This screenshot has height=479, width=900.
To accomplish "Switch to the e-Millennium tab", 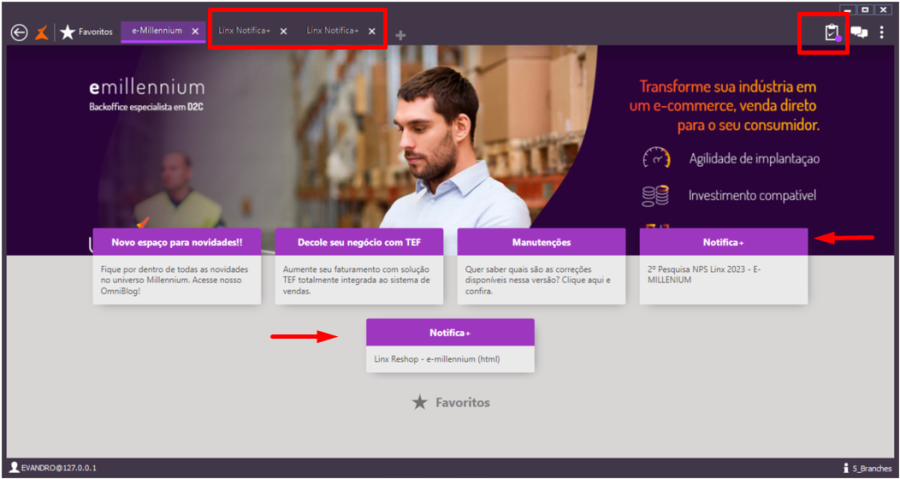I will (x=157, y=31).
